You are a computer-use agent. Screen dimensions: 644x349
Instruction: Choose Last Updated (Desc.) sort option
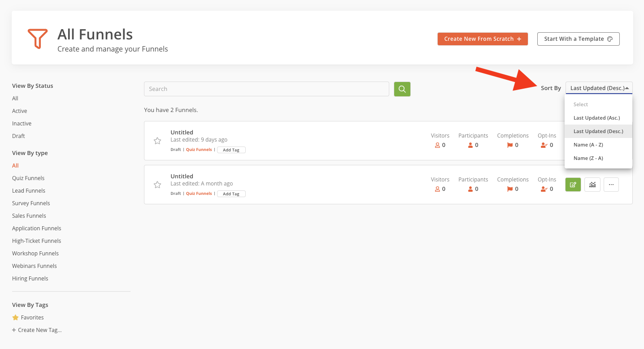598,131
